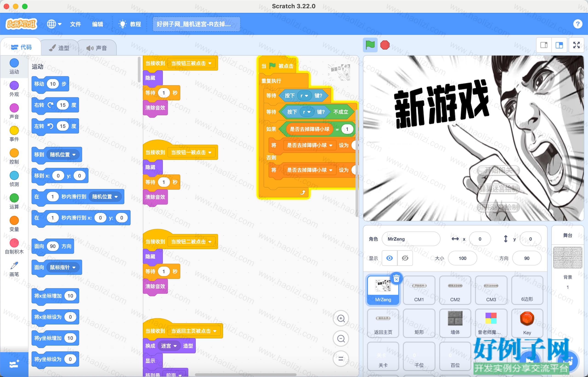Switch to large stage layout
Image resolution: width=588 pixels, height=377 pixels.
(x=559, y=45)
